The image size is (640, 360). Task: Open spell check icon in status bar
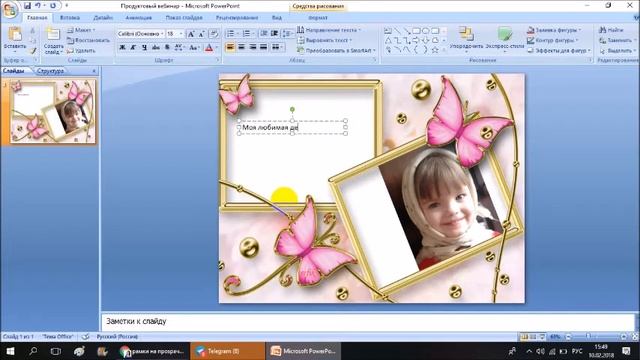click(85, 337)
